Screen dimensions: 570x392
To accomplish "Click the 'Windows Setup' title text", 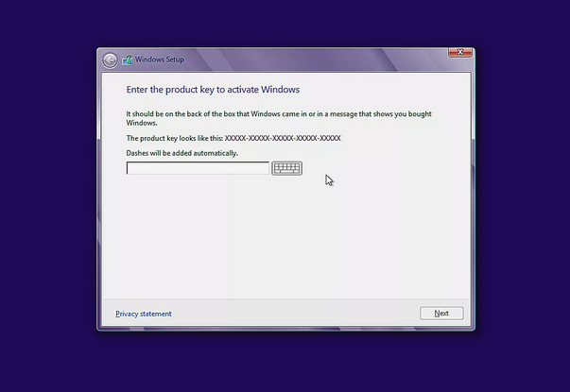I will tap(159, 60).
